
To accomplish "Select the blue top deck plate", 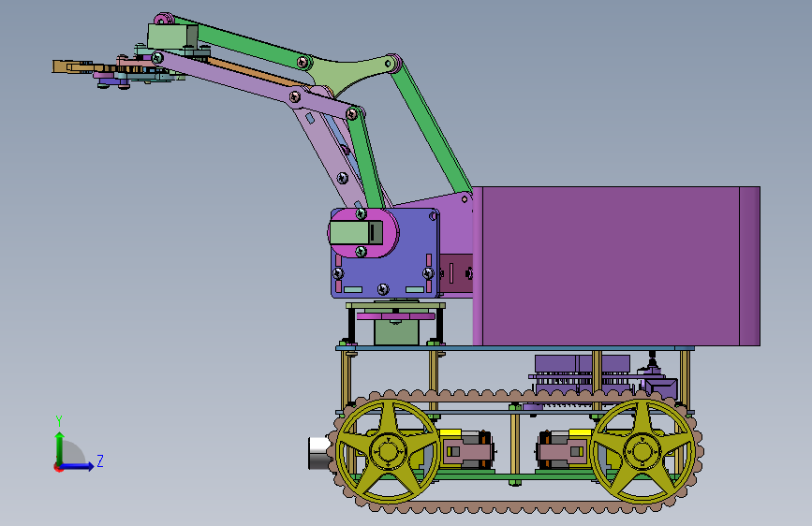I will coord(515,348).
